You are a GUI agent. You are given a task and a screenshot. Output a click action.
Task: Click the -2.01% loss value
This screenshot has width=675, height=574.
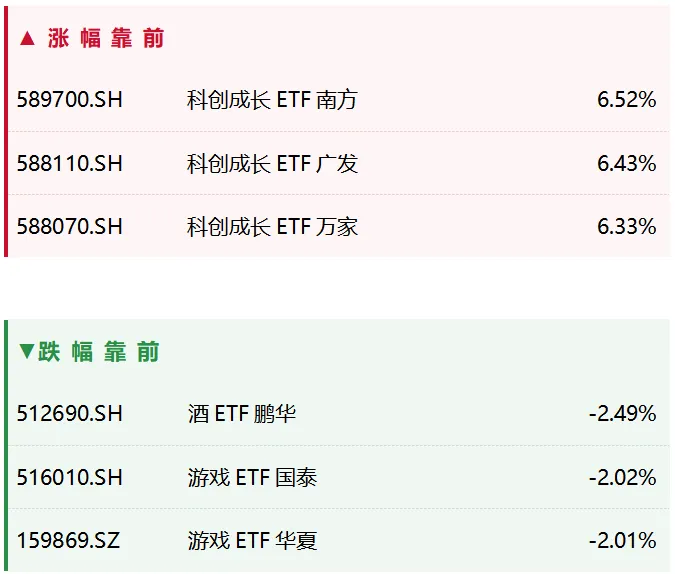pos(622,540)
